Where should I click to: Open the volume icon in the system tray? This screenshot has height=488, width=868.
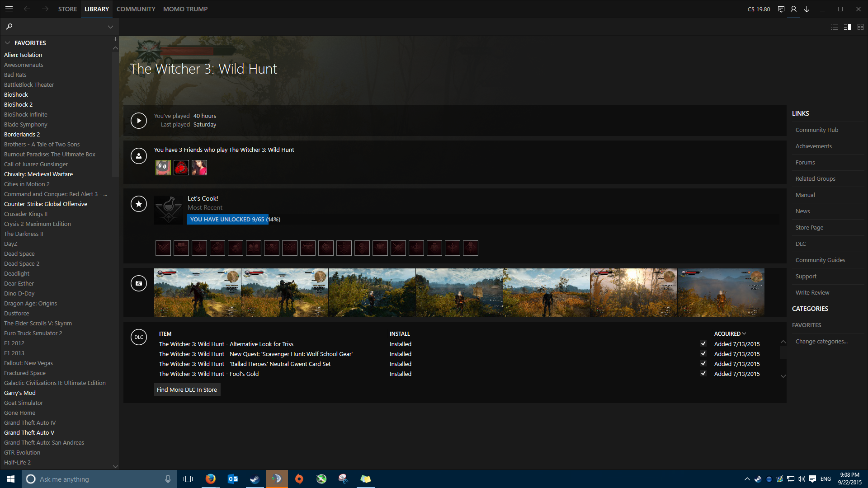802,479
